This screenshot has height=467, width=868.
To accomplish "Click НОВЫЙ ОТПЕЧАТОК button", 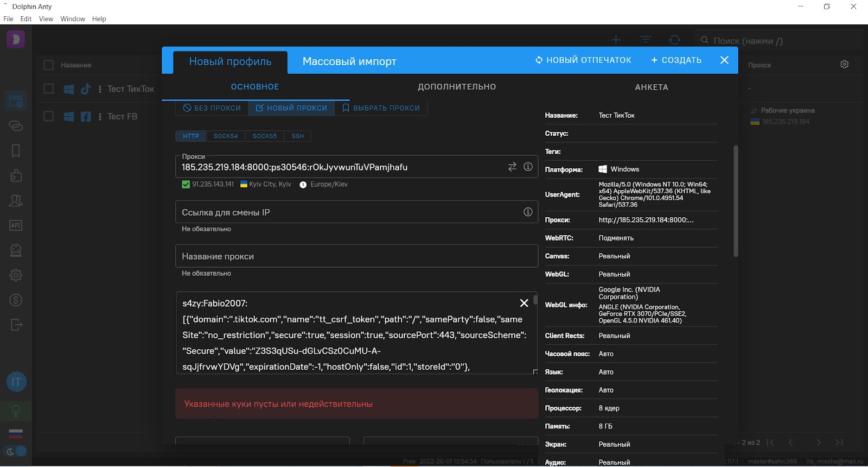I will pos(583,60).
